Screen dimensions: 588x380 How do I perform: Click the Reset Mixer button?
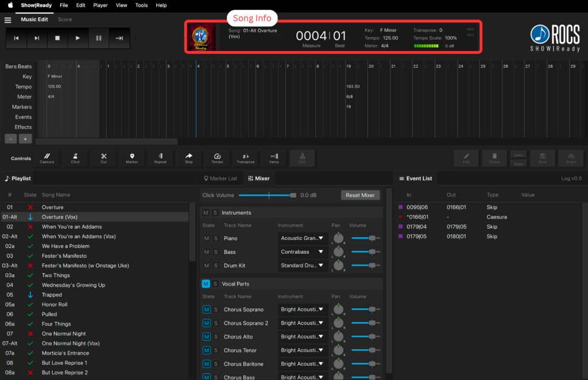coord(360,195)
